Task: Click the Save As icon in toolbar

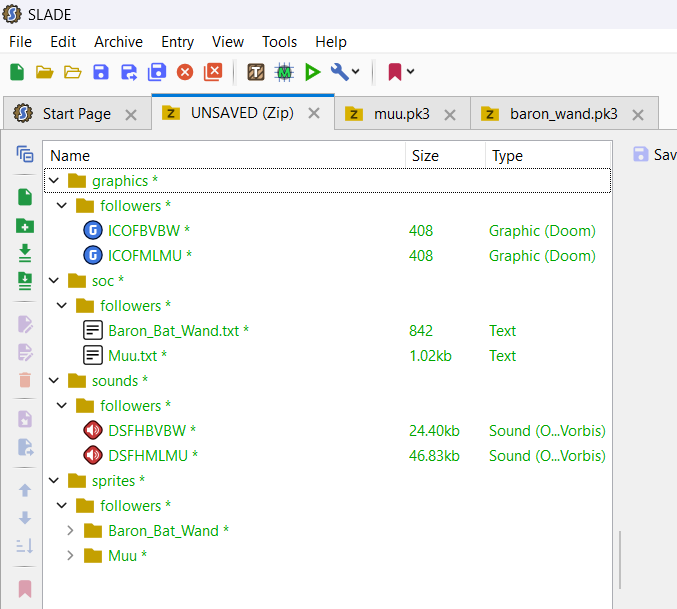Action: coord(129,72)
